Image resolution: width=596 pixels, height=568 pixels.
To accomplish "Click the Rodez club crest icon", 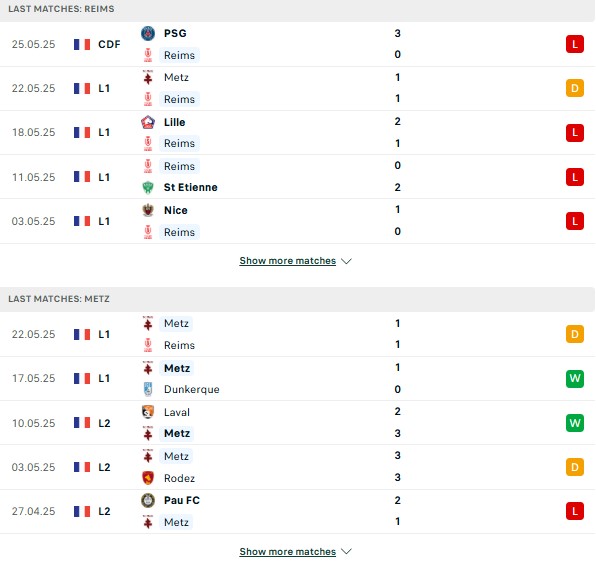I will (148, 478).
